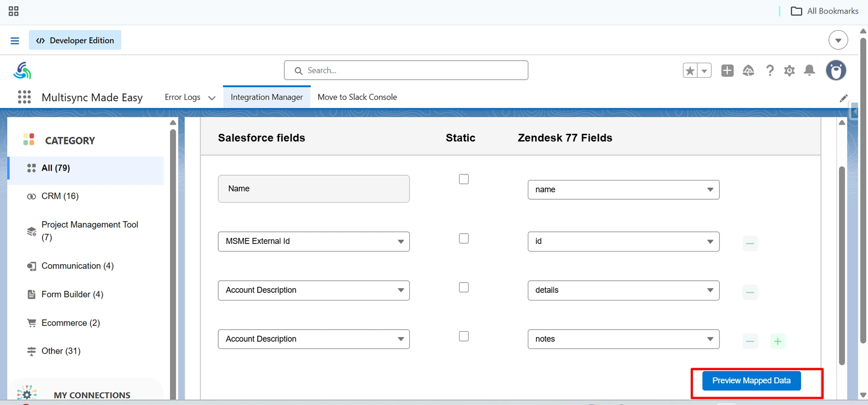Click the Favorites star icon

pos(690,70)
